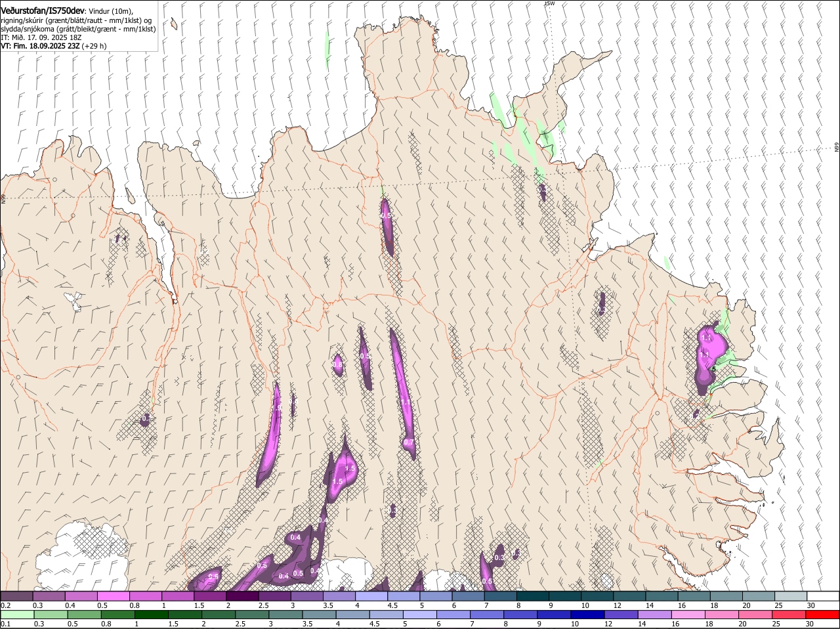
Task: Select the 'IT: Mið. 17. 09. 2025 18Z' line
Action: pyautogui.click(x=41, y=37)
